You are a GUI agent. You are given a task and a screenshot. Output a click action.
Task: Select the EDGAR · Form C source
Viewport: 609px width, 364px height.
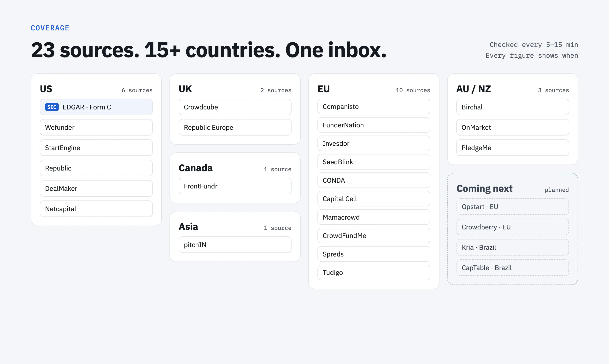pyautogui.click(x=96, y=107)
